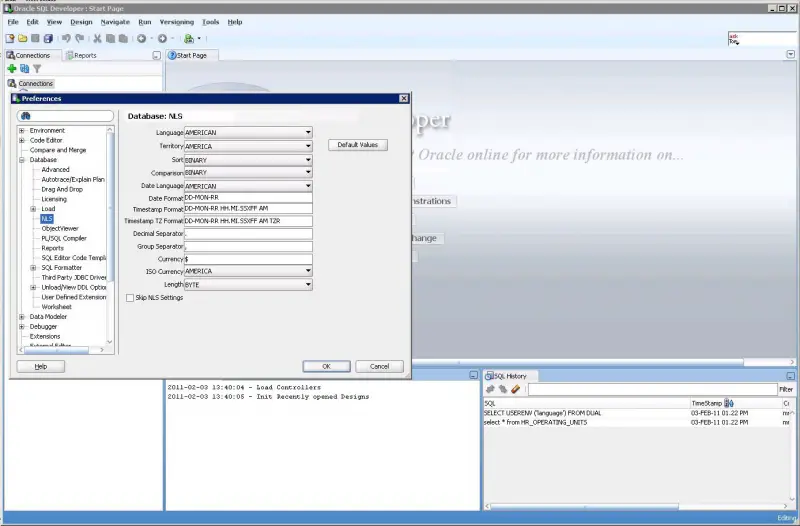Click the binoculars search icon in Preferences
Image resolution: width=800 pixels, height=526 pixels.
(x=26, y=116)
